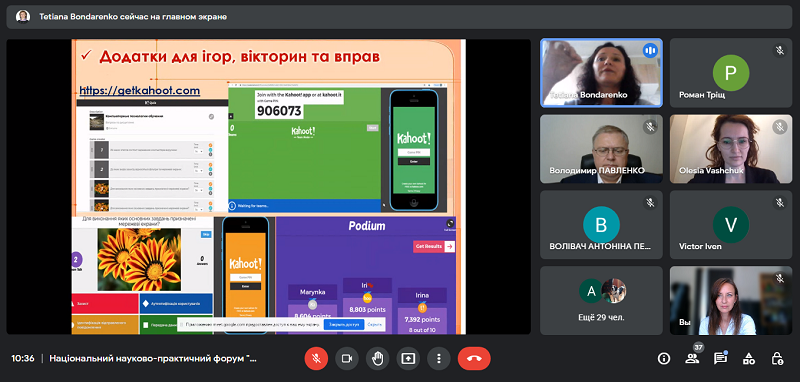Viewport: 800px width, 382px height.
Task: Select Володимир ПАВЛЕНКО's video tile
Action: (602, 149)
